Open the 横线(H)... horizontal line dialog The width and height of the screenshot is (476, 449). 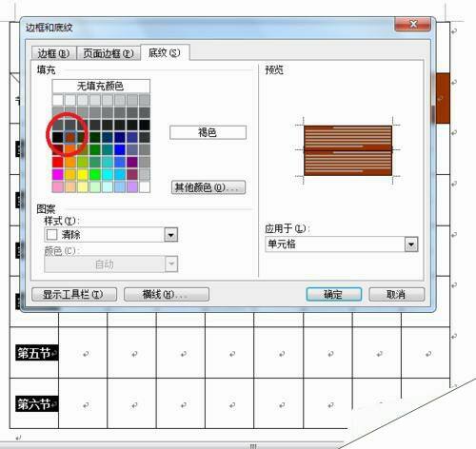(x=167, y=295)
